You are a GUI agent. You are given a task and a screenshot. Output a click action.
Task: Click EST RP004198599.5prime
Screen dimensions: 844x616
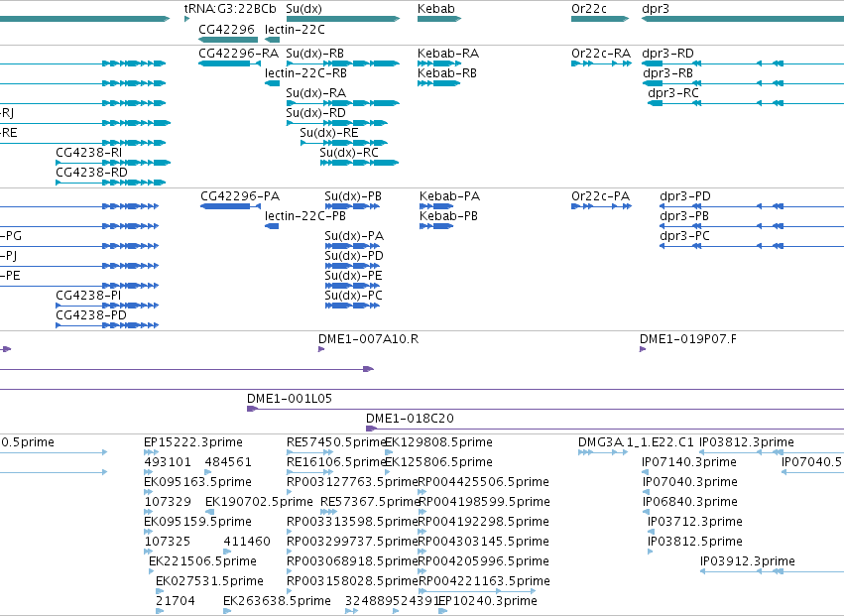click(484, 502)
